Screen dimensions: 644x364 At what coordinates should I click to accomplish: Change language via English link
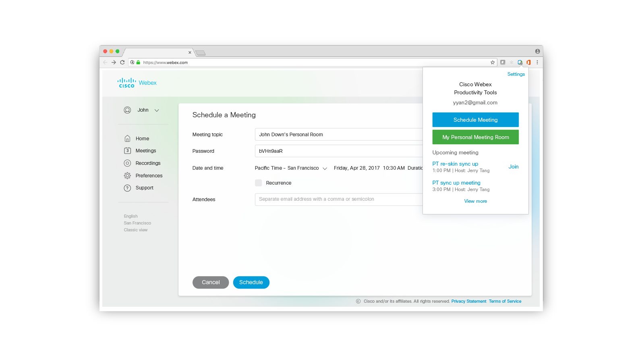point(131,216)
